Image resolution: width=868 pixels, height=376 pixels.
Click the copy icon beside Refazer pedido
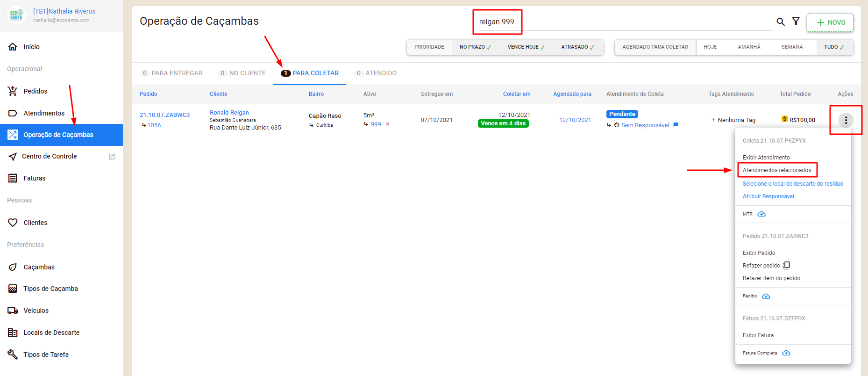click(787, 265)
